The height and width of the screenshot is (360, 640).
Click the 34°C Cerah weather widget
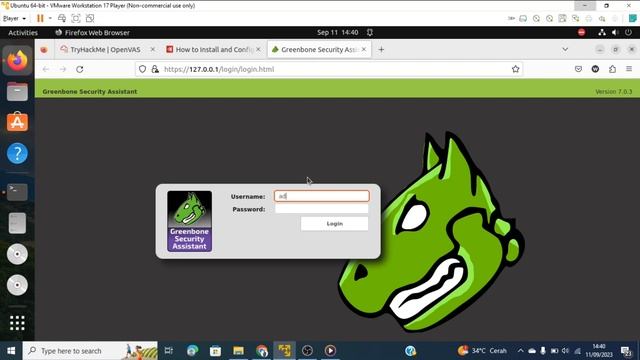[x=482, y=351]
